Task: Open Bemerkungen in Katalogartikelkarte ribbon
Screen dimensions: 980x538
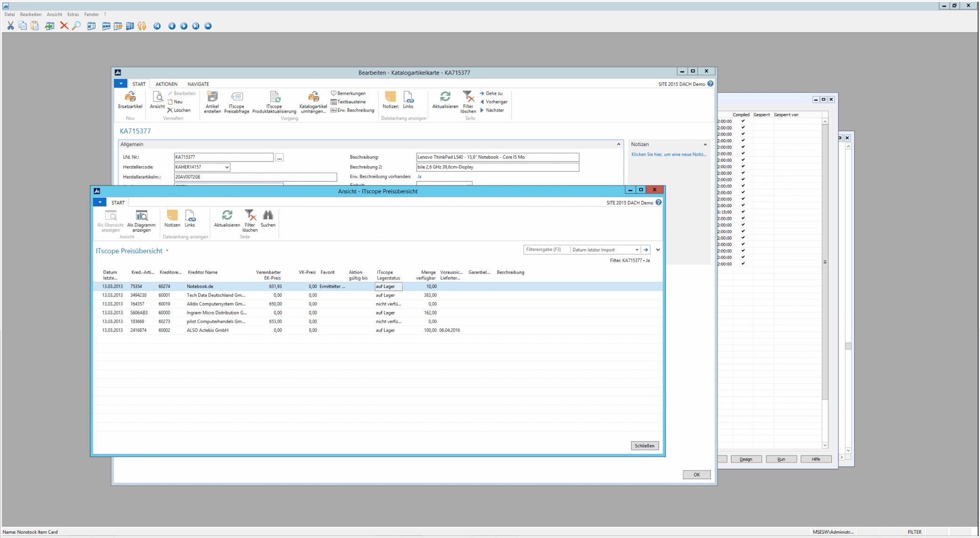Action: [348, 93]
